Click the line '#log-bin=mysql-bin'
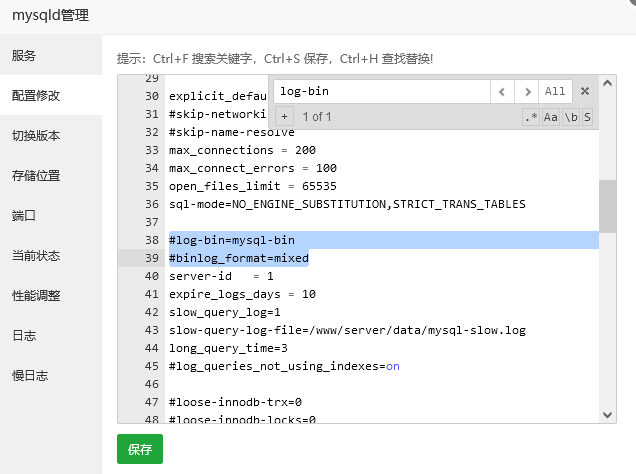The image size is (636, 474). pos(232,240)
